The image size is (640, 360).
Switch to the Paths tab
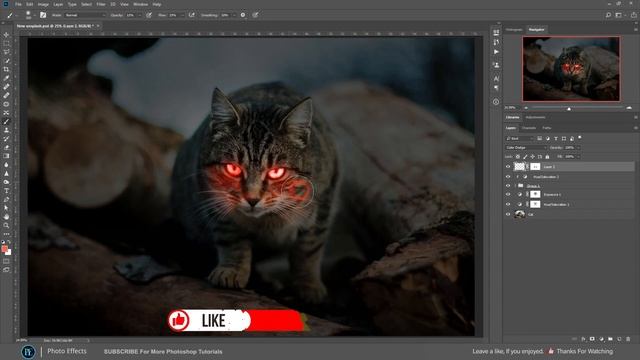[x=547, y=128]
